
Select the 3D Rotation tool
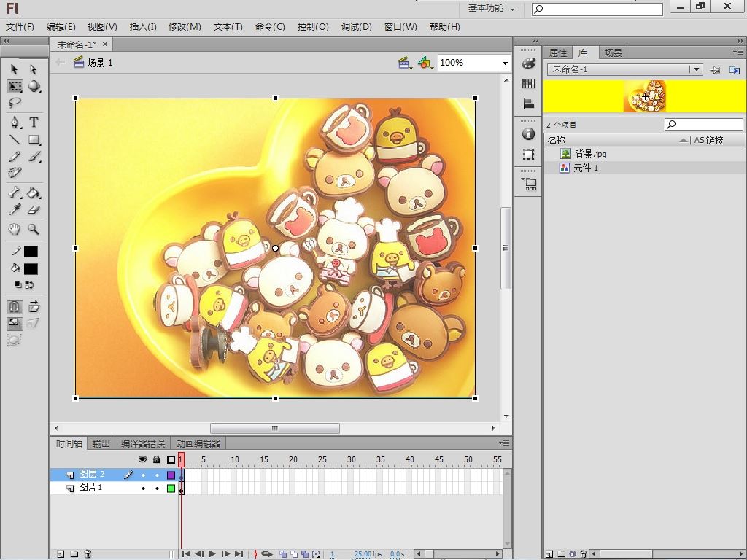point(34,86)
